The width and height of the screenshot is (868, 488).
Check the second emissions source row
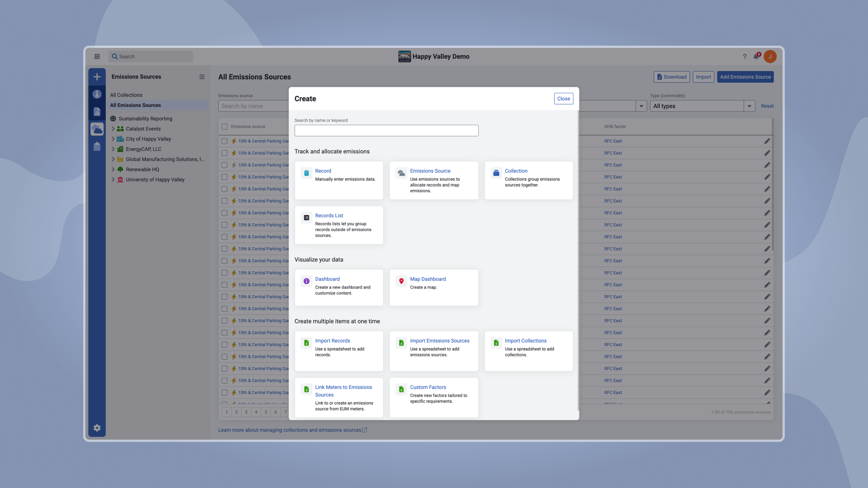225,153
